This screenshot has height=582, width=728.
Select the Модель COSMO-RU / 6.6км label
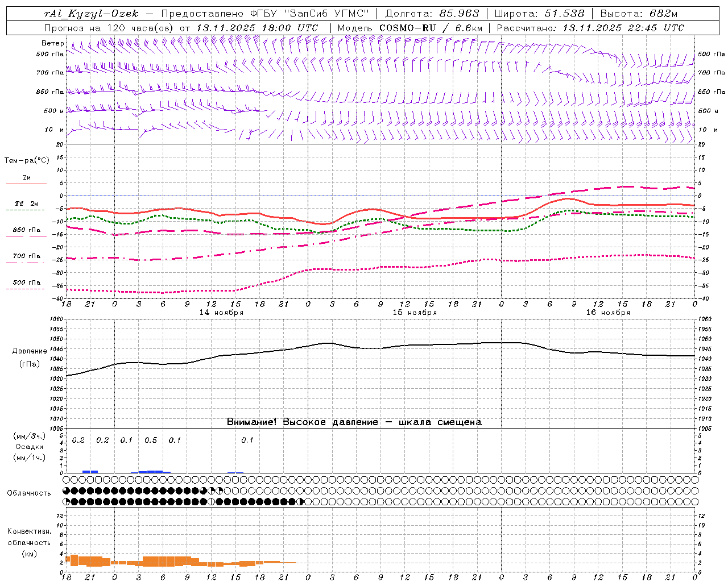(410, 28)
